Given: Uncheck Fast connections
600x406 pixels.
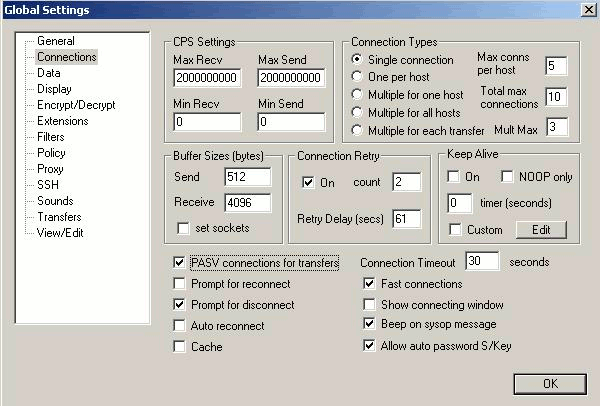Looking at the screenshot, I should (370, 284).
